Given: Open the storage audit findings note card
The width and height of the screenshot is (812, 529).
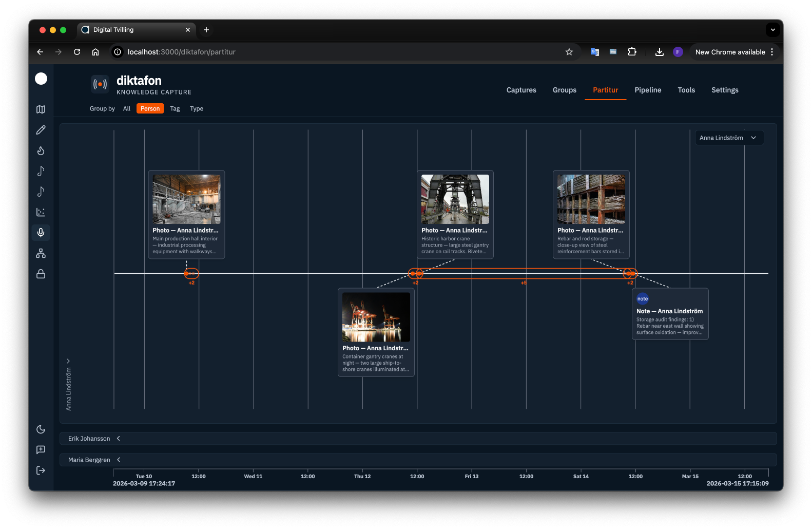Looking at the screenshot, I should point(670,314).
